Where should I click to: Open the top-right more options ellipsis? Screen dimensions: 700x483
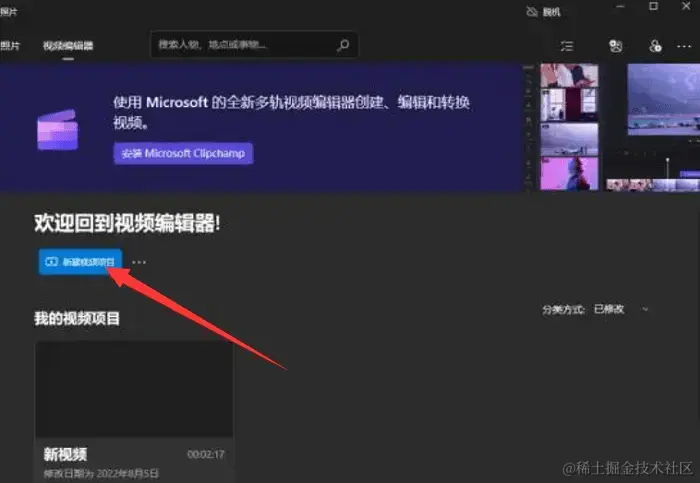pyautogui.click(x=684, y=46)
